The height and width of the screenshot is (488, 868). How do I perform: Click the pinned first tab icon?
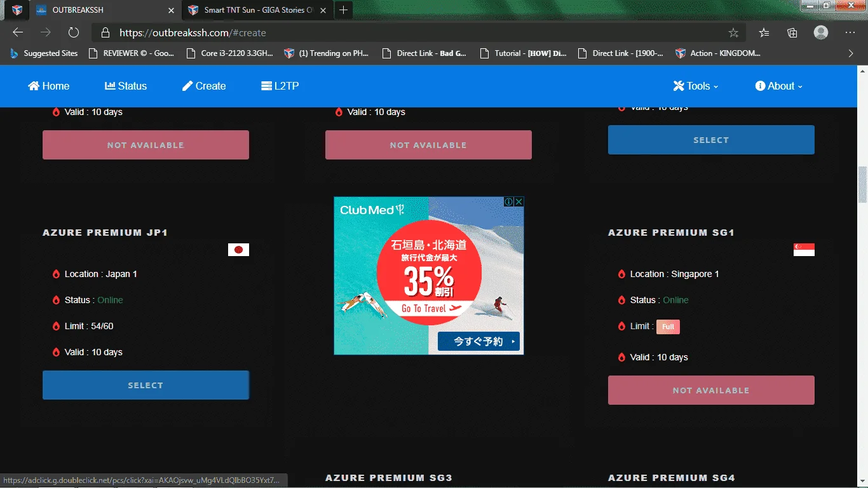17,10
